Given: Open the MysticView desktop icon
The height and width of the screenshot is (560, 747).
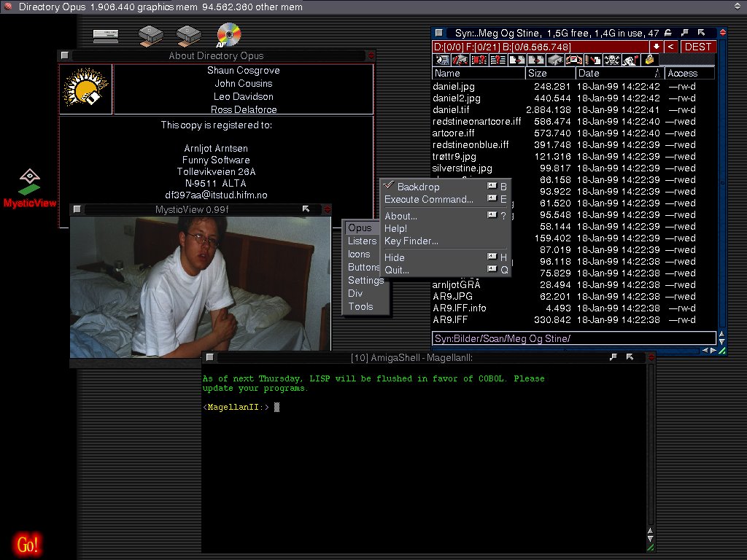Looking at the screenshot, I should coord(29,187).
